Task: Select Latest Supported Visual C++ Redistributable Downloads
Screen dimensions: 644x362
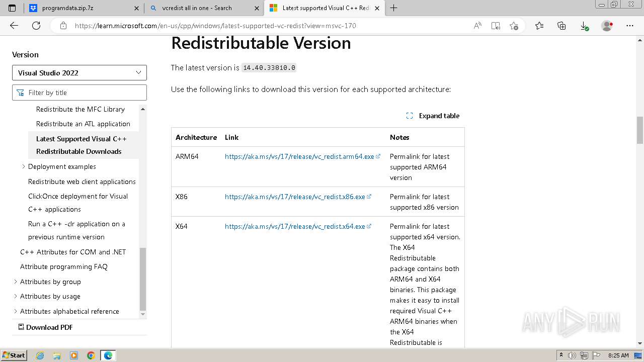Action: point(84,145)
